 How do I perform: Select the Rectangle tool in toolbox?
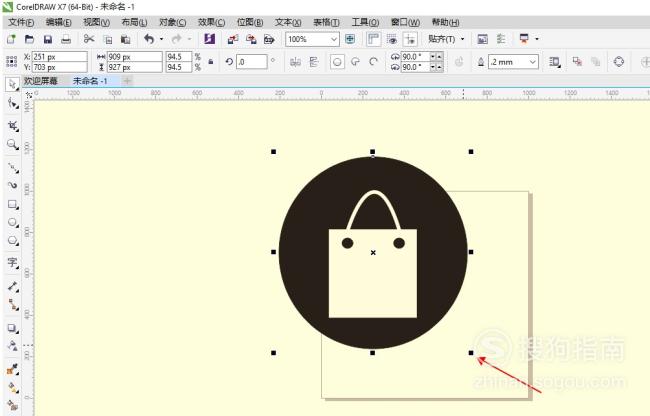pyautogui.click(x=12, y=204)
